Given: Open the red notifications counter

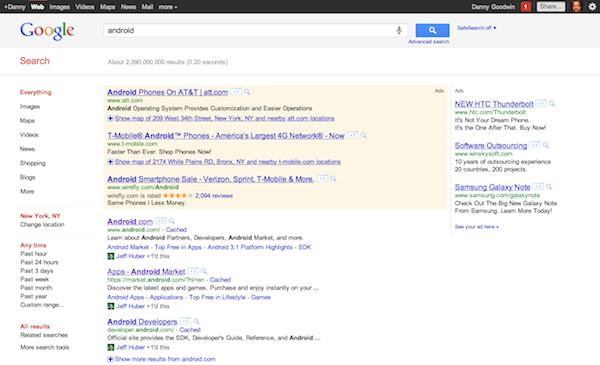Looking at the screenshot, I should [x=526, y=7].
